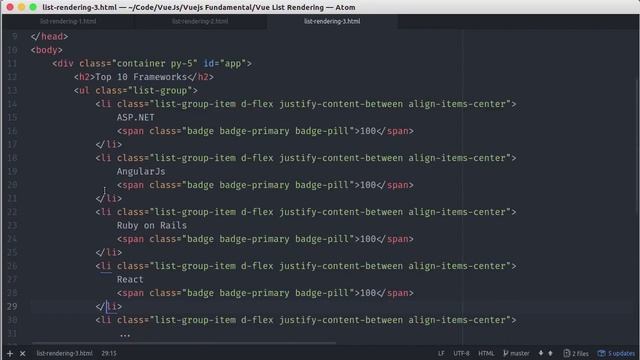
Task: Click the text AngularJs
Action: [141, 171]
